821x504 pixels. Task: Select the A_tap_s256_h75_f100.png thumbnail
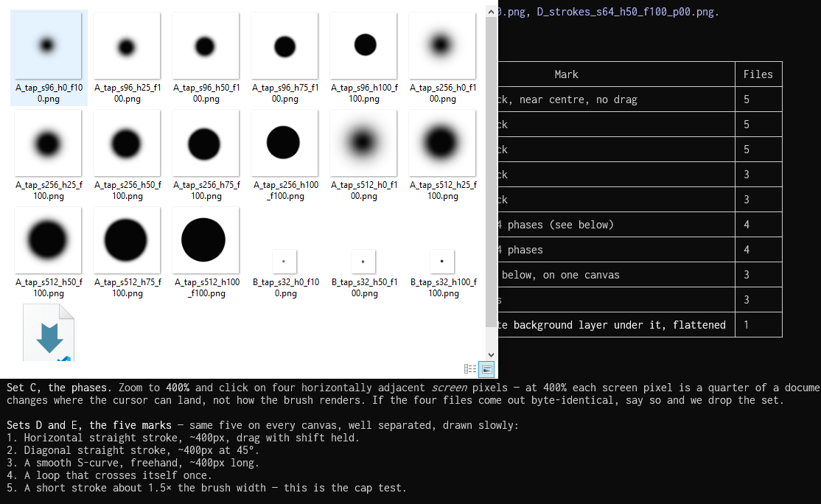pos(206,143)
